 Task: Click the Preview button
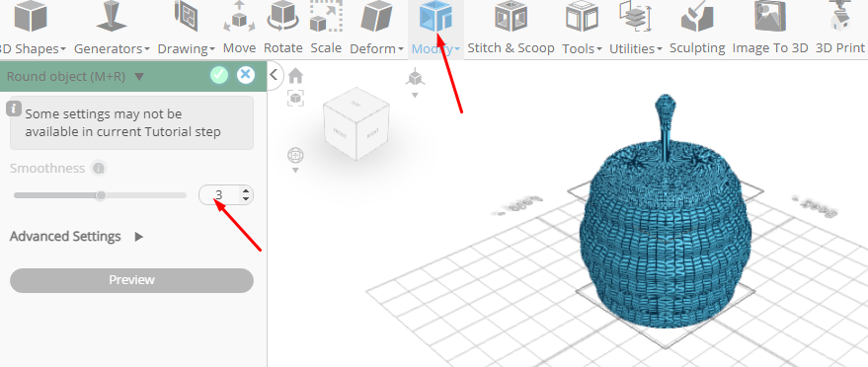(131, 280)
